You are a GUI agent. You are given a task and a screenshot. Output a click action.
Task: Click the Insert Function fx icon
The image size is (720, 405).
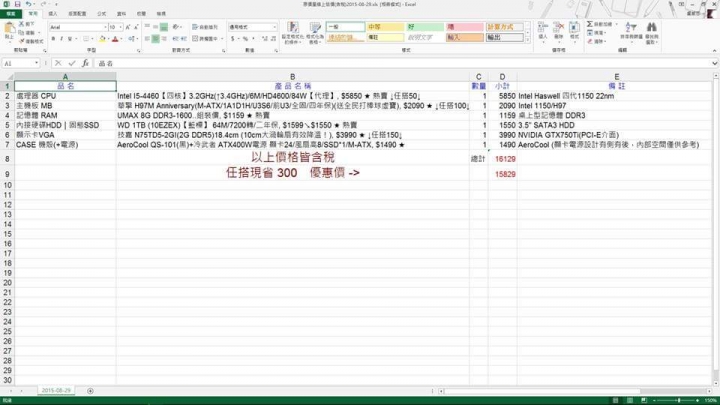click(x=85, y=63)
